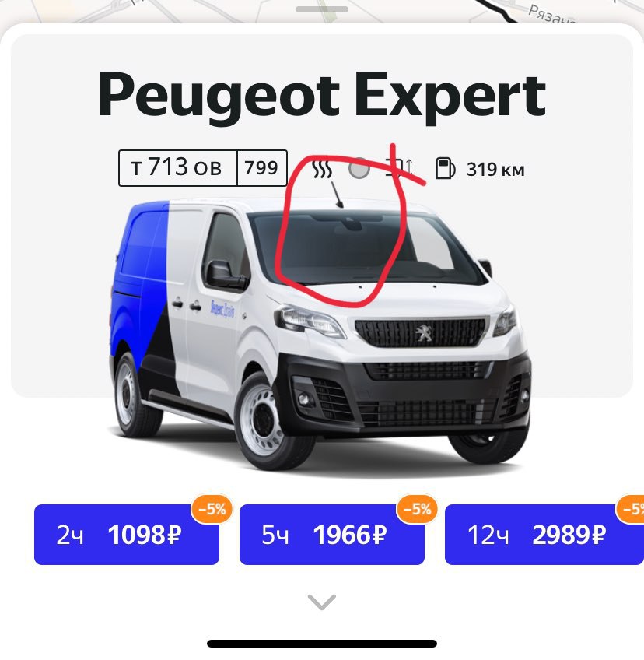The image size is (644, 660).
Task: Select the 5ч 1966₽ tariff
Action: click(x=332, y=535)
